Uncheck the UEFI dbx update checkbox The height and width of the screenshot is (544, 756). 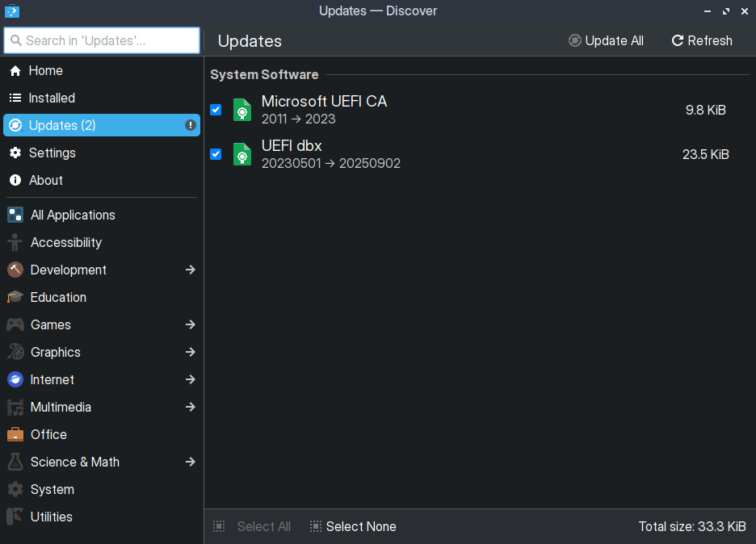point(216,154)
